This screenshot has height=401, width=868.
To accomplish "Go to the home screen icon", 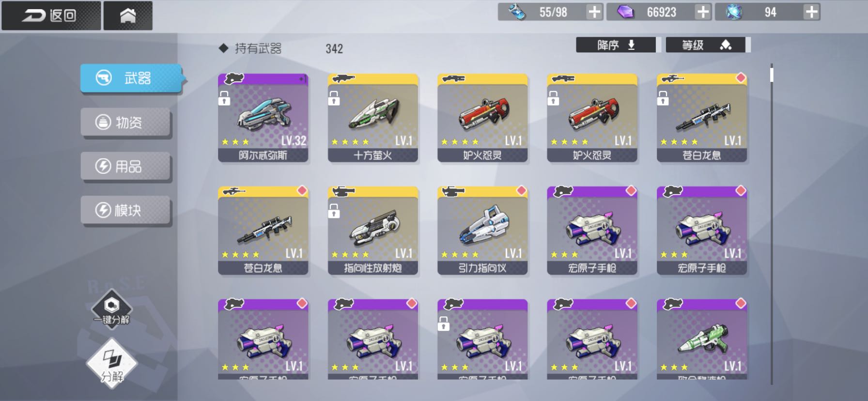I will click(128, 15).
